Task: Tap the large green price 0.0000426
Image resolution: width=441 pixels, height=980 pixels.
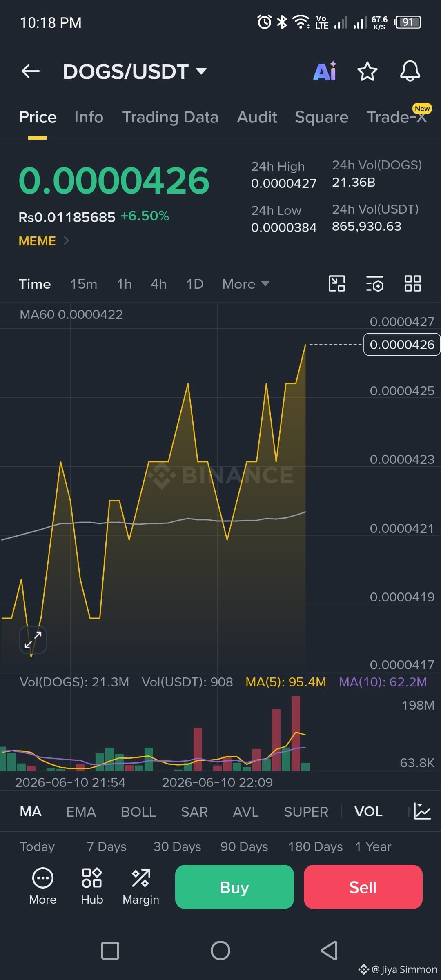Action: tap(114, 180)
